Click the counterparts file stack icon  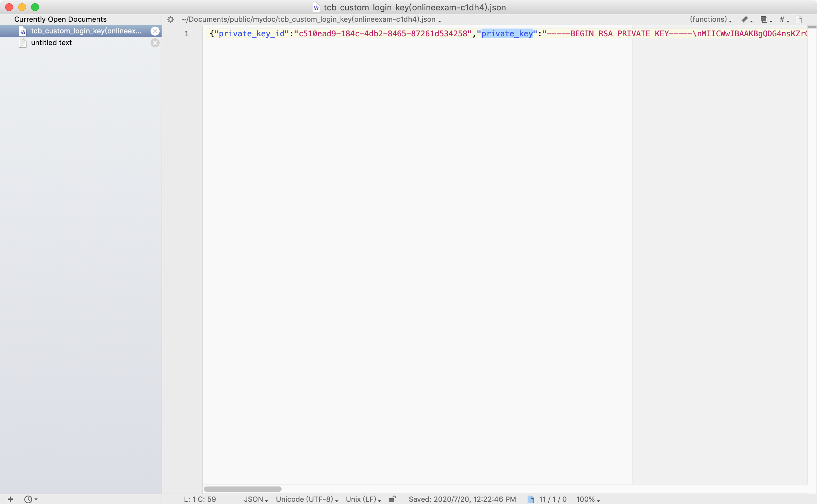pos(766,19)
